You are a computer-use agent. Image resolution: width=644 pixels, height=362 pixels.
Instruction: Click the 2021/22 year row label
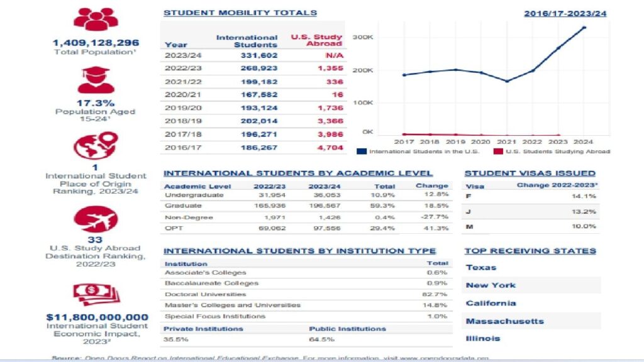(183, 82)
